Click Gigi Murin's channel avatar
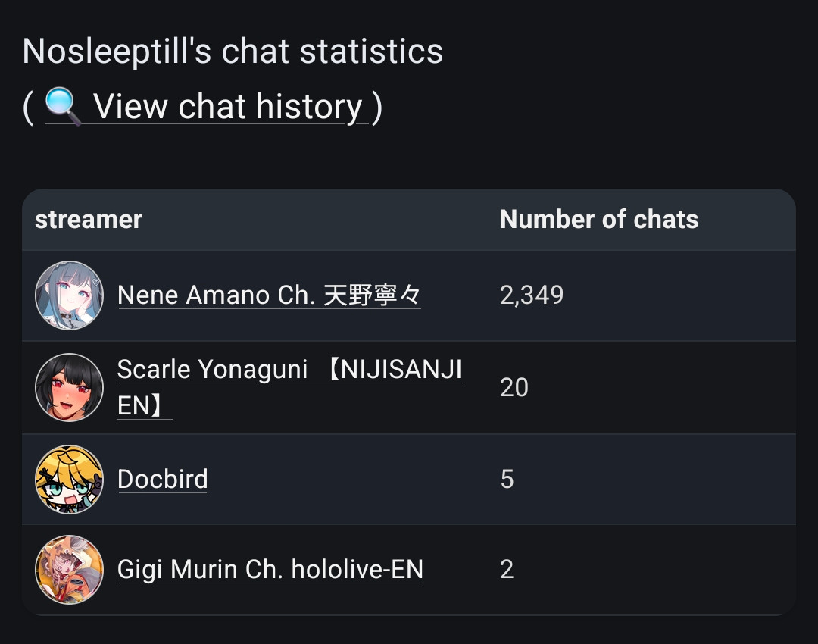Image resolution: width=818 pixels, height=644 pixels. click(69, 569)
